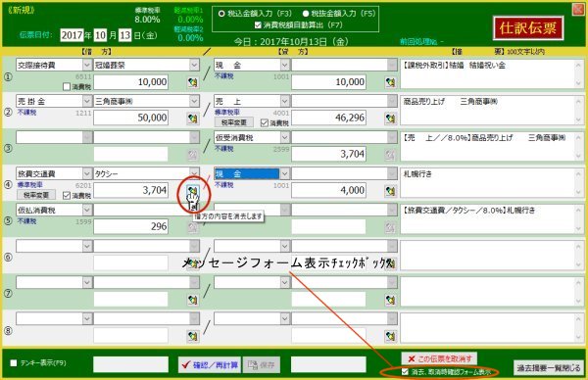Click the debit clear icon in row 7

coord(193,300)
